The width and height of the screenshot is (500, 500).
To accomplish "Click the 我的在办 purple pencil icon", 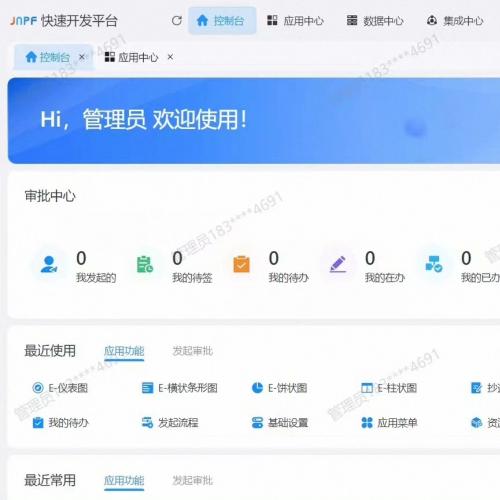I will [338, 264].
